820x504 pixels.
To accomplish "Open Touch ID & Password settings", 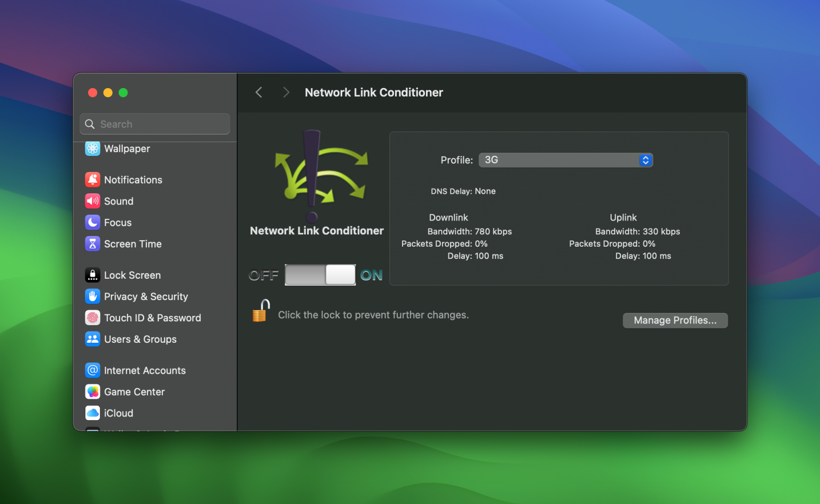I will tap(92, 318).
